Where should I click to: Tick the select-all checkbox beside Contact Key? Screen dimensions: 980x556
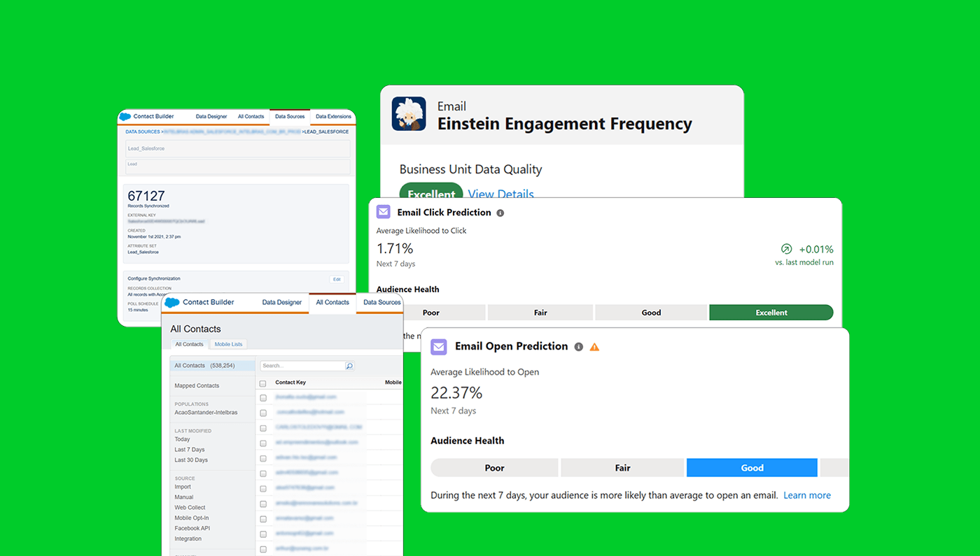point(263,383)
